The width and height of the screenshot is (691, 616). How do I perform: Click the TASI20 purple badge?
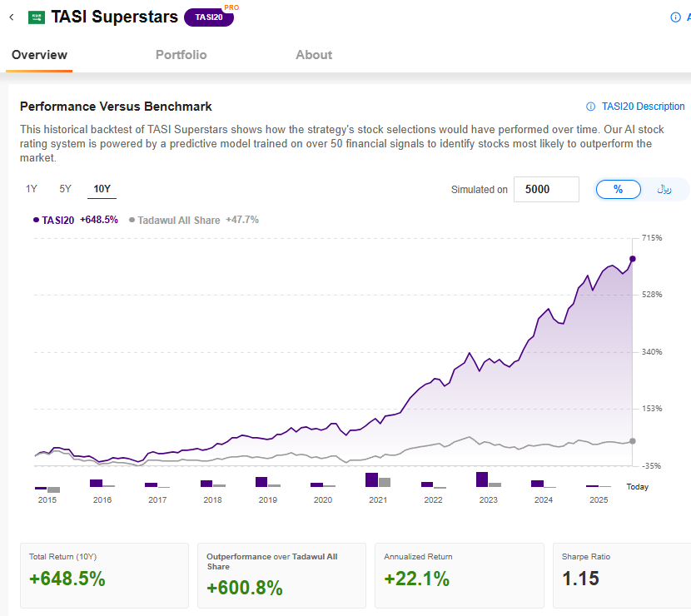click(x=209, y=17)
